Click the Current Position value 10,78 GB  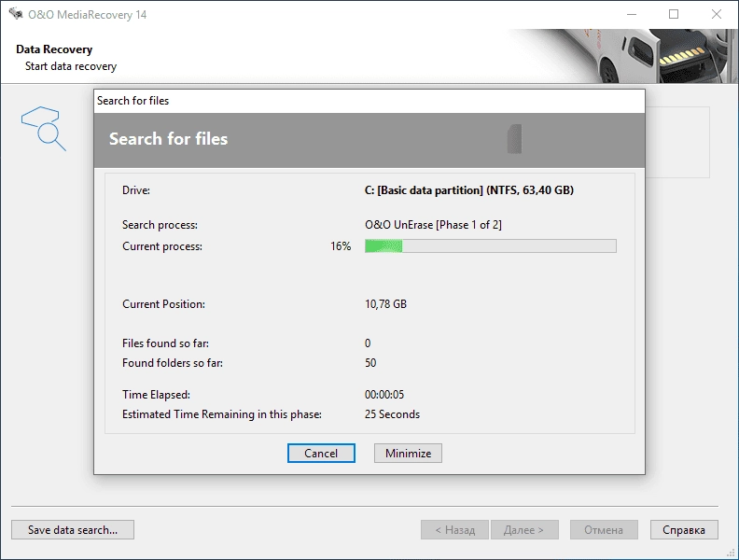tap(385, 304)
